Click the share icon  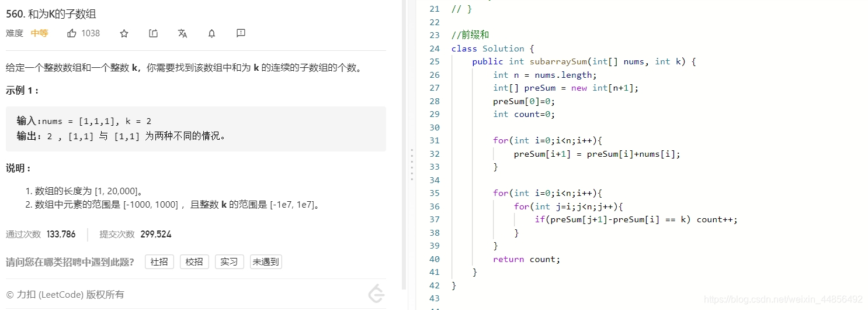point(154,33)
